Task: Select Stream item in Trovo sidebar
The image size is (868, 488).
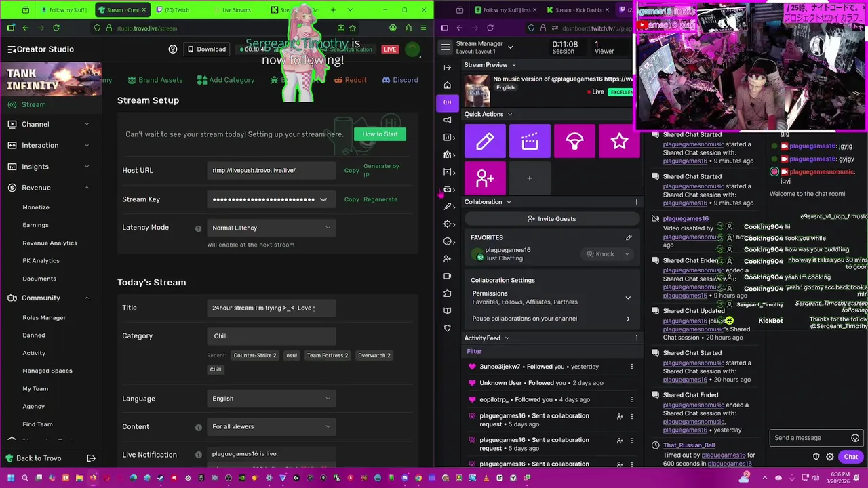Action: coord(51,104)
